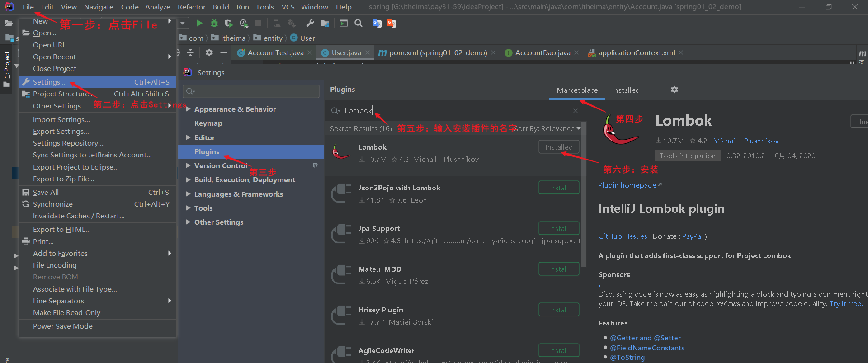Choose Project Structure... menu entry

click(x=98, y=94)
